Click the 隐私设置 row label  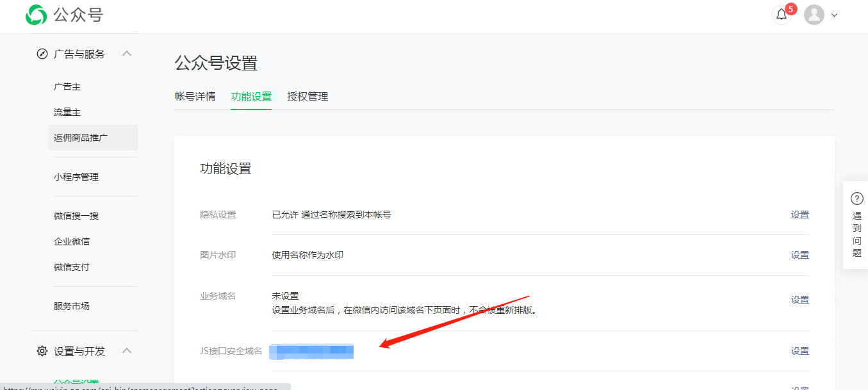click(218, 215)
